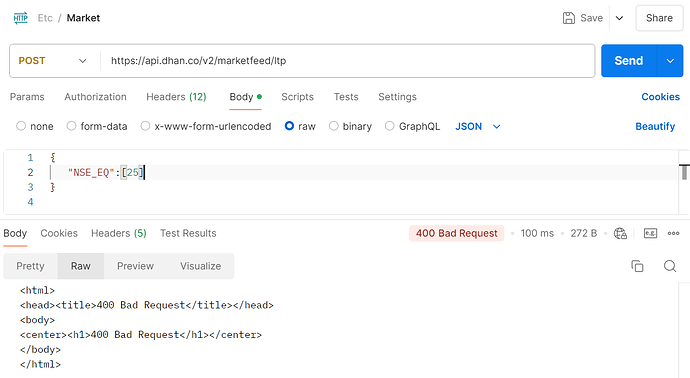The width and height of the screenshot is (690, 378).
Task: Click the HTTP request type icon
Action: (20, 18)
